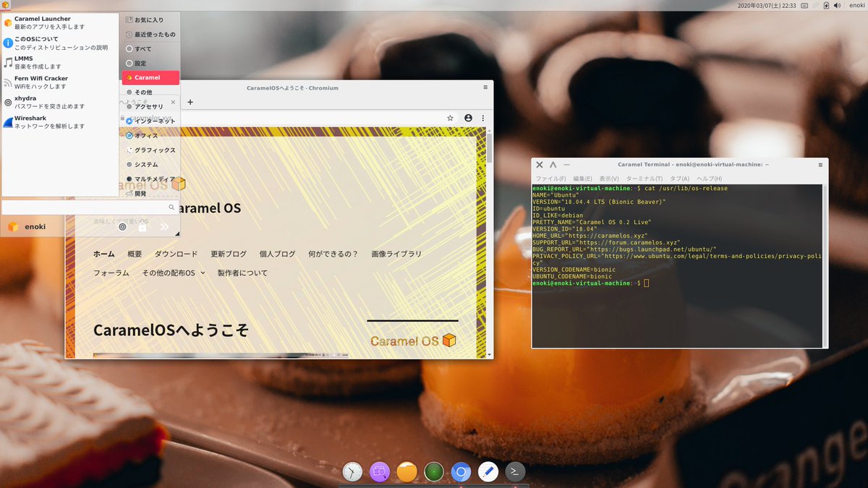Select the お気に入り category
Viewport: 868px width, 488px height.
(150, 20)
